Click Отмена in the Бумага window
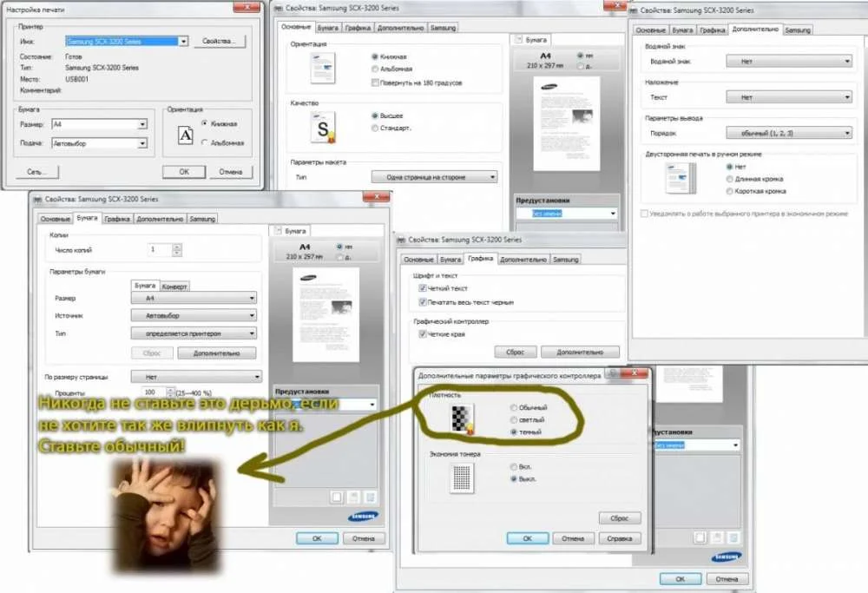This screenshot has width=868, height=593. [364, 538]
